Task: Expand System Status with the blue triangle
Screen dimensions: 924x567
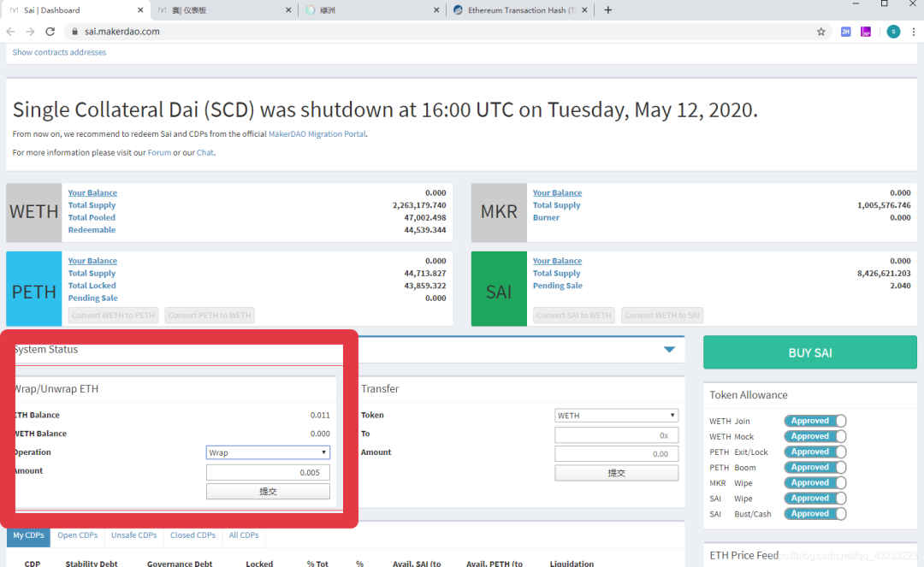Action: pos(669,350)
